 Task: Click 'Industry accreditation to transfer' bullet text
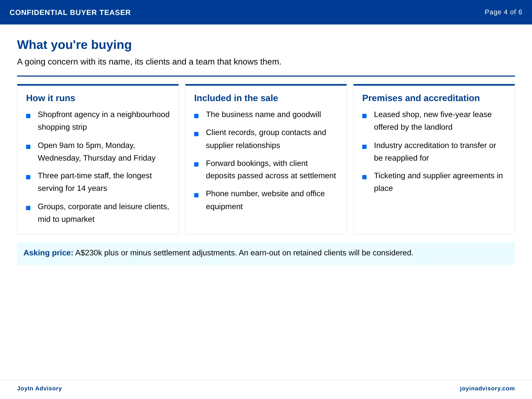tap(435, 152)
